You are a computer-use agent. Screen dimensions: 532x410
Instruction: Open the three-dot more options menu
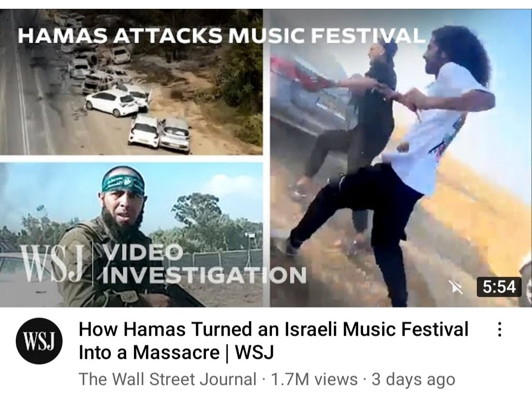[499, 330]
